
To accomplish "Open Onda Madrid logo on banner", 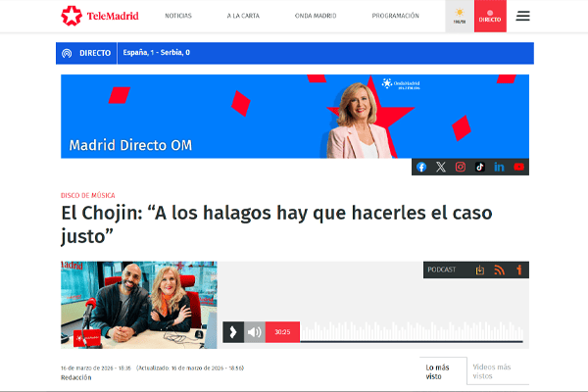I will pos(401,83).
